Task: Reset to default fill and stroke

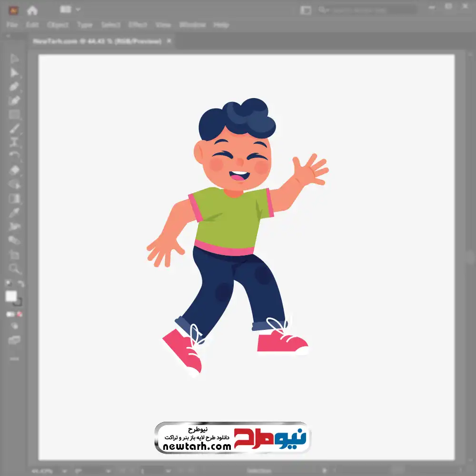Action: coord(8,284)
